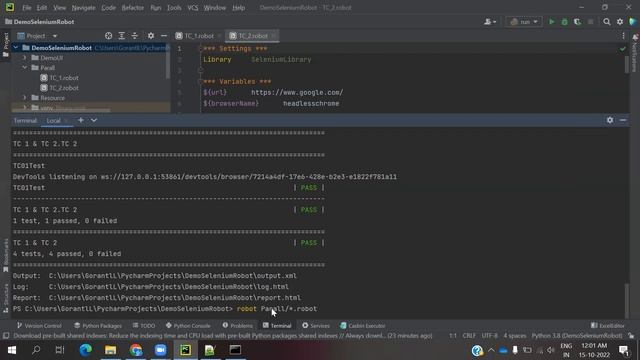
Task: Click the CRLF line separator status item
Action: 469,336
